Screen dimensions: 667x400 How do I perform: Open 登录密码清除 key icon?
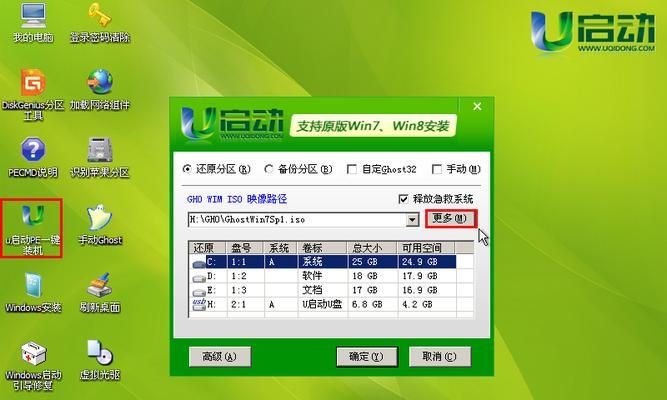100,23
